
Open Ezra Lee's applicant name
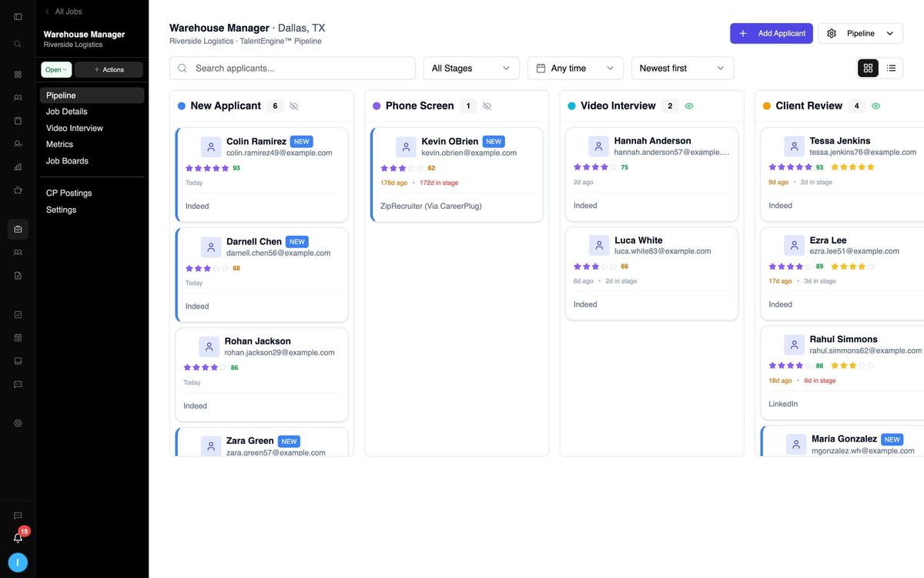click(828, 240)
